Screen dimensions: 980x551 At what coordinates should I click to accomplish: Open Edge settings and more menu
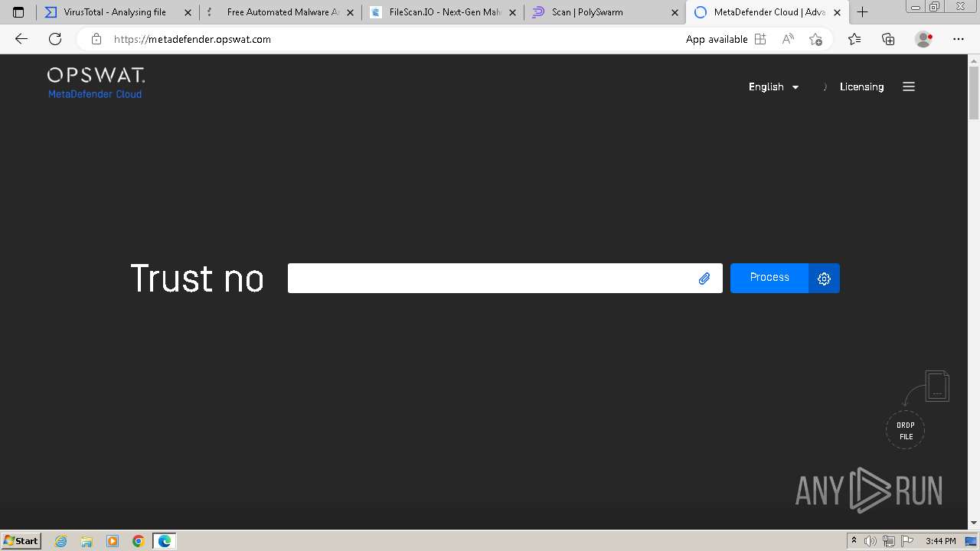tap(959, 39)
